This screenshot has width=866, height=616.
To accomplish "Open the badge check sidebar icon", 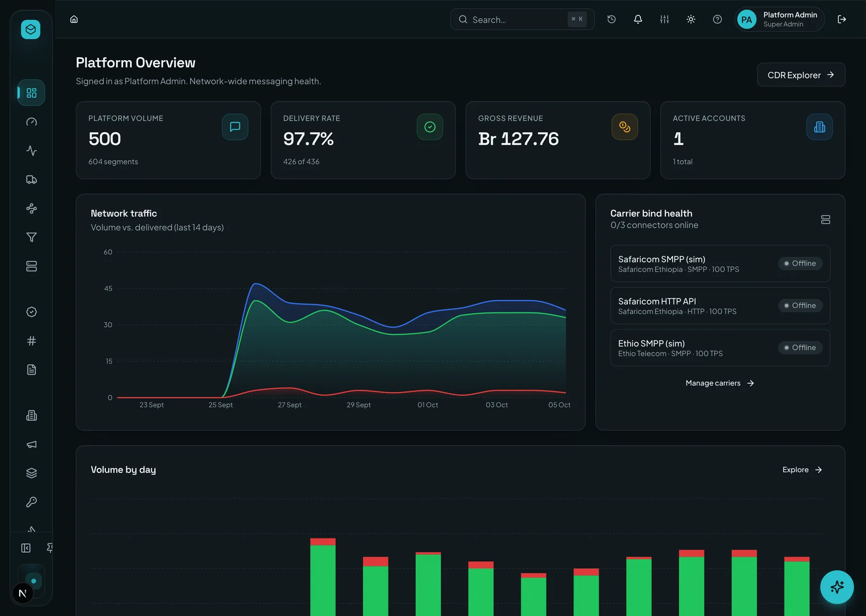I will (31, 312).
